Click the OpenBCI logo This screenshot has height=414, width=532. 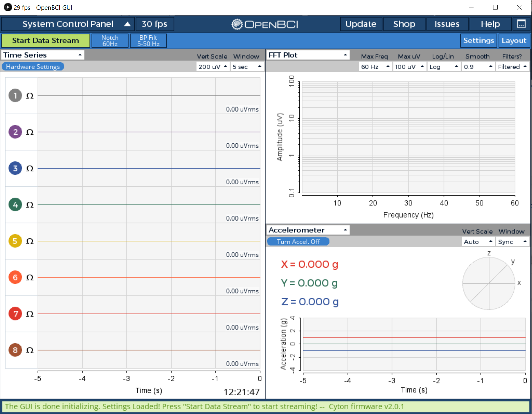point(265,24)
